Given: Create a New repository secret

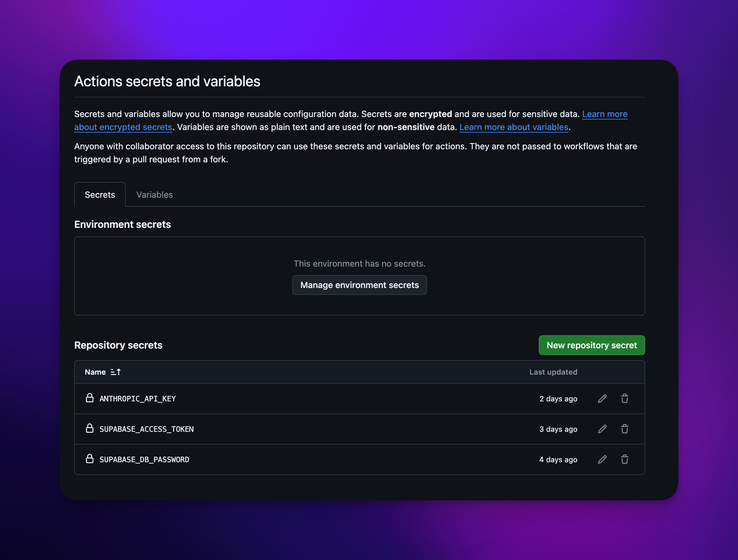Looking at the screenshot, I should 592,345.
